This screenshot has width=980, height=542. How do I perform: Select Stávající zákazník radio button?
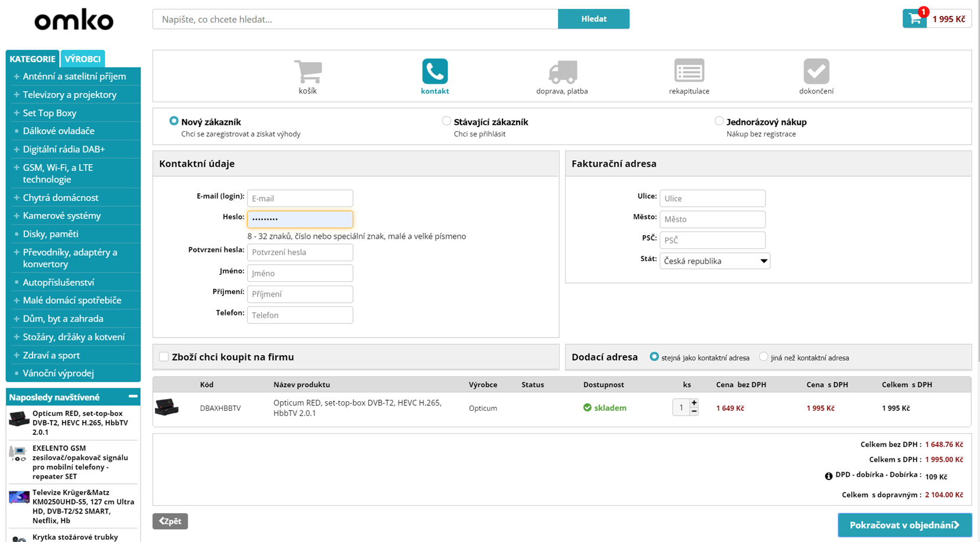click(446, 121)
